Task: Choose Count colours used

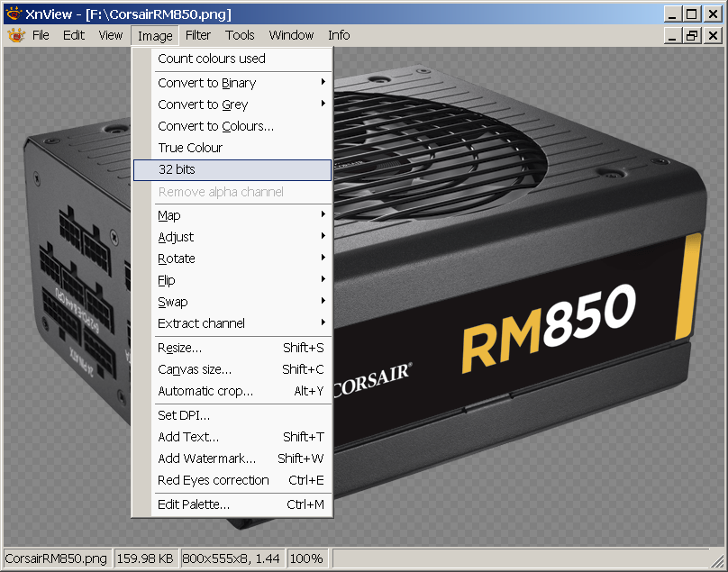Action: [x=212, y=59]
